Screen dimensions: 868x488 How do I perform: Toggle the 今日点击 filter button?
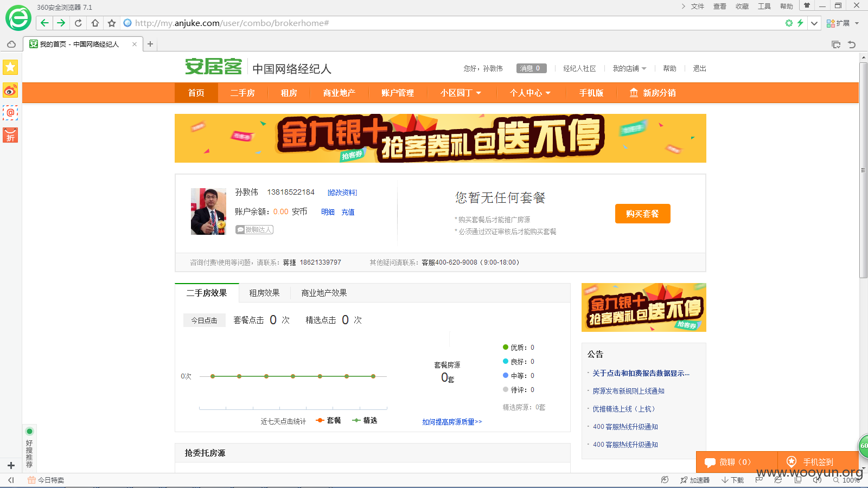pos(204,320)
